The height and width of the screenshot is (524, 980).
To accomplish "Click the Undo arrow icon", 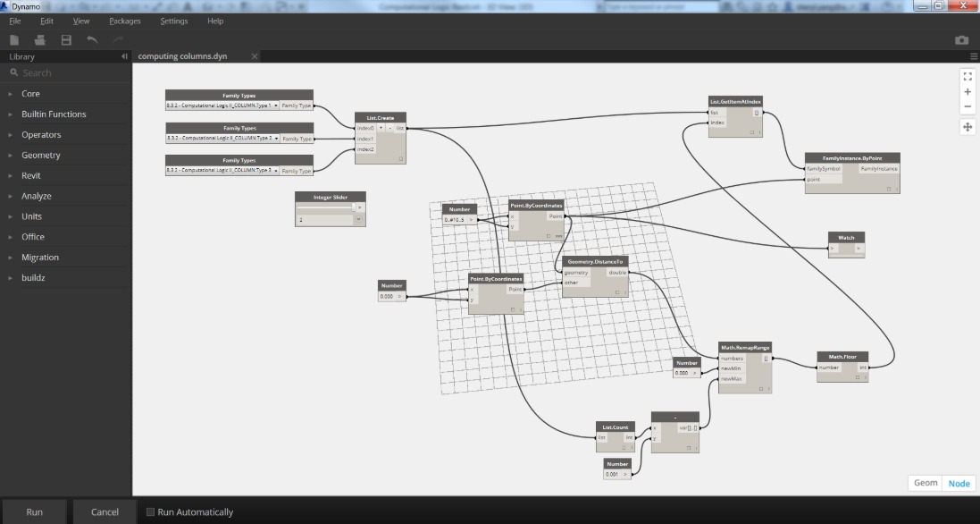I will coord(93,40).
